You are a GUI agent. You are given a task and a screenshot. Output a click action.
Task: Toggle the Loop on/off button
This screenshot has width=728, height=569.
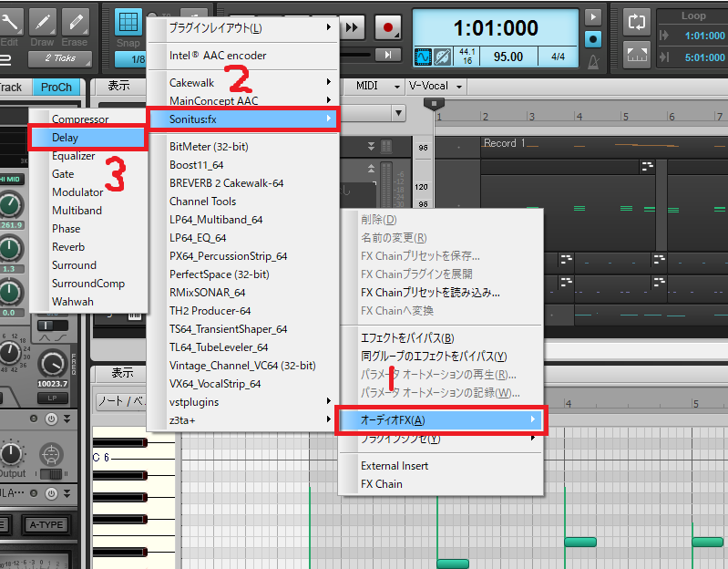tap(637, 22)
